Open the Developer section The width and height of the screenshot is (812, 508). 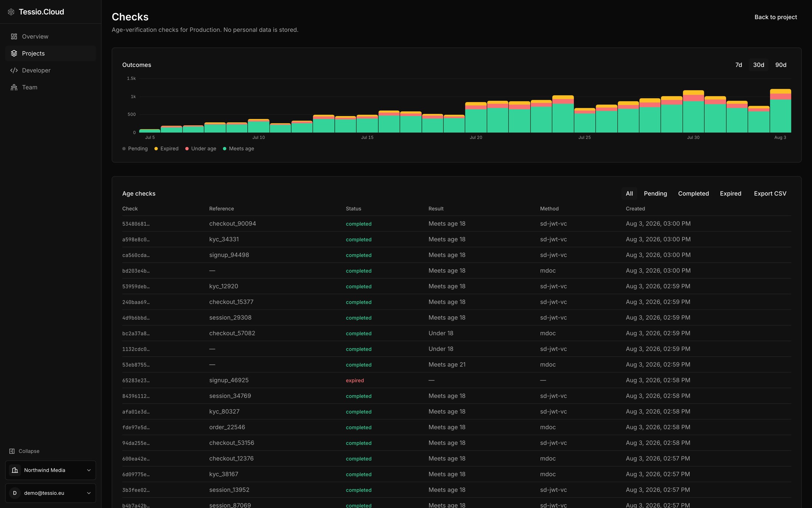[x=51, y=70]
